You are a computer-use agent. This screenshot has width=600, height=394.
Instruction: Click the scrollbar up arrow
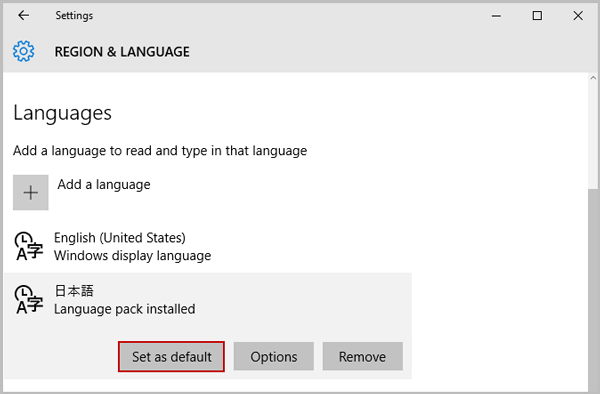593,78
